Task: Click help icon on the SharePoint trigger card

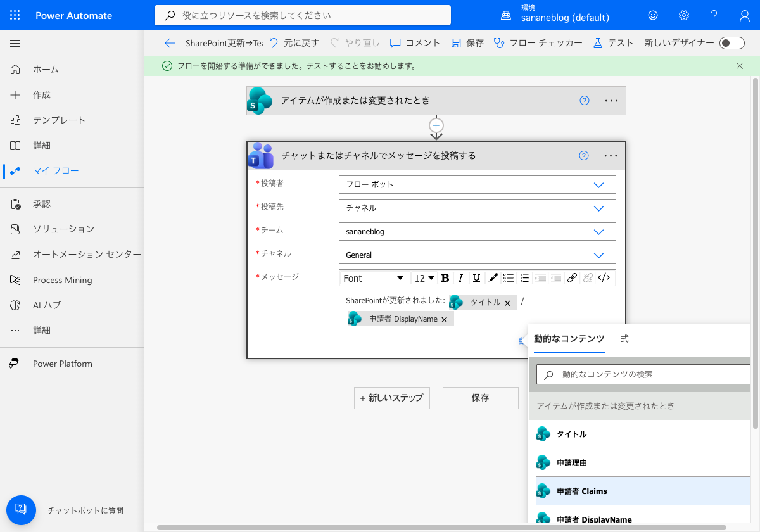Action: pyautogui.click(x=585, y=101)
